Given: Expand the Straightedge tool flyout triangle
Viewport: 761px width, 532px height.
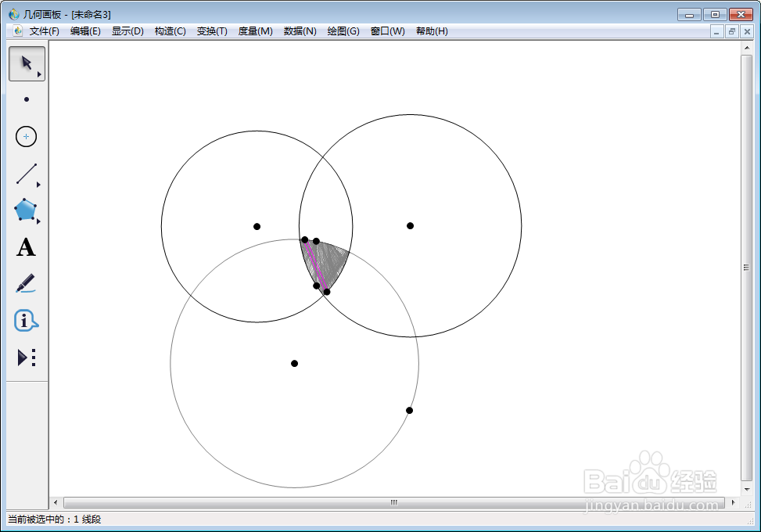Looking at the screenshot, I should pos(39,185).
